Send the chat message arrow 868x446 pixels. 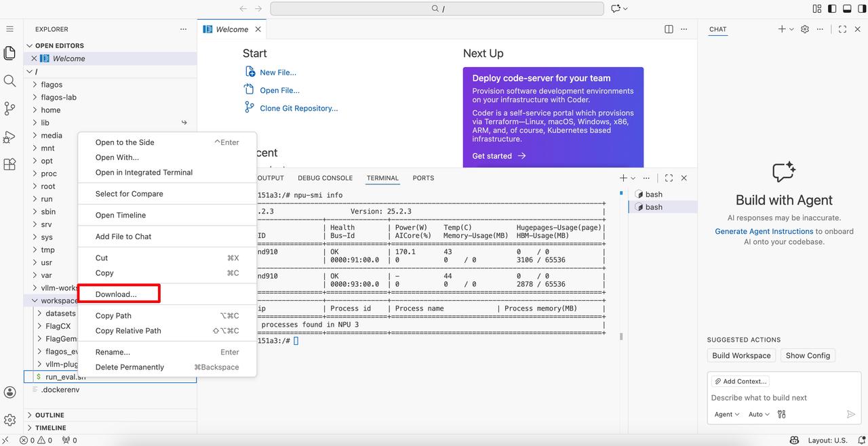(x=851, y=414)
